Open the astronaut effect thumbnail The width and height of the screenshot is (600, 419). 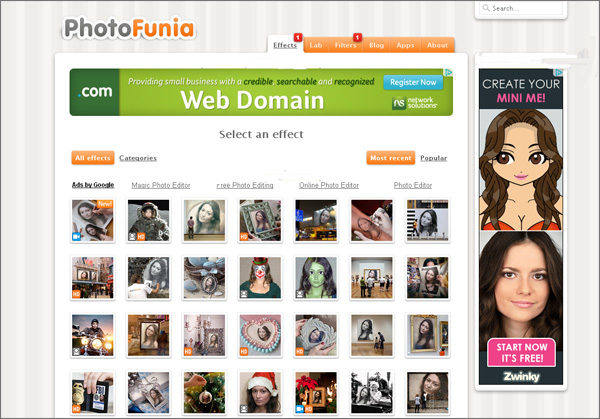(x=148, y=220)
